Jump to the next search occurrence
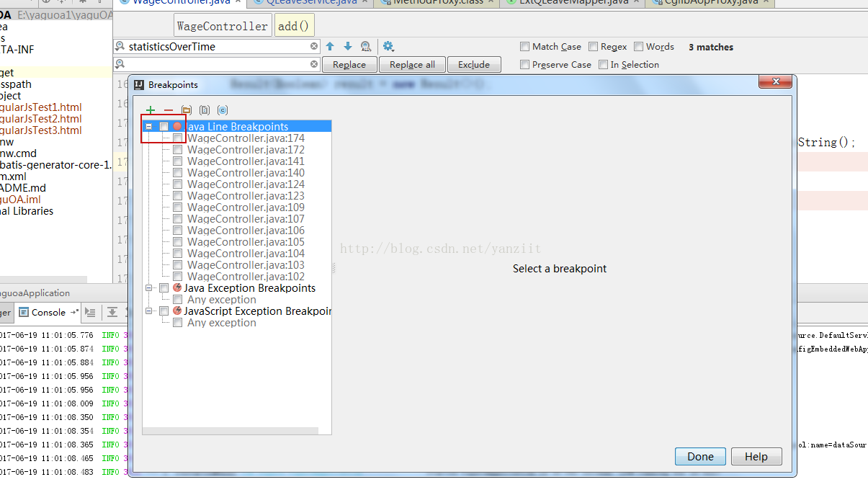The image size is (868, 482). 348,46
